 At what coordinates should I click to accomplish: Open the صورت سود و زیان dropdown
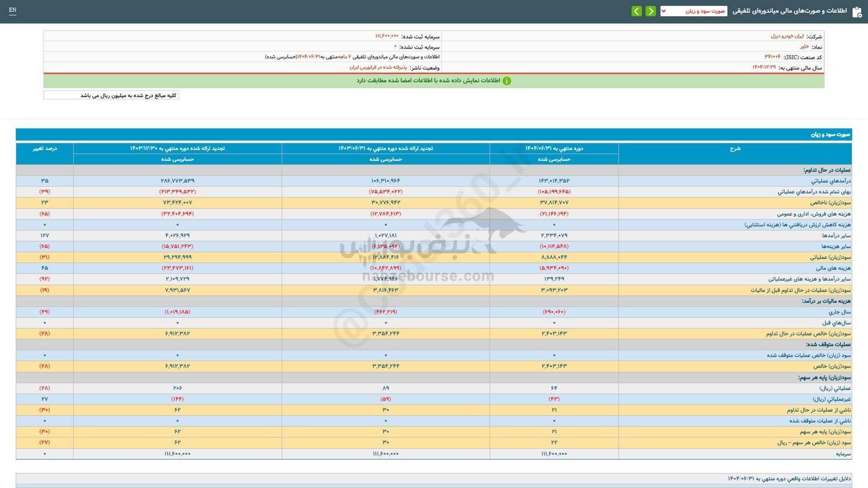tap(693, 11)
